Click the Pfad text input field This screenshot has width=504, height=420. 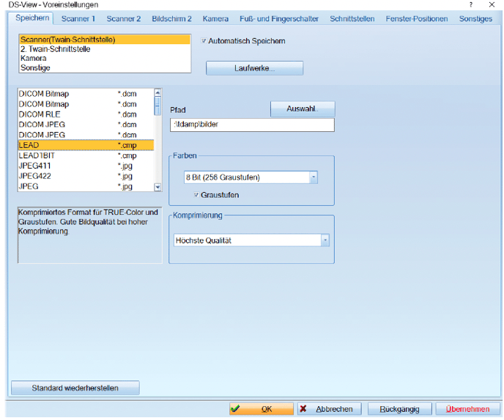pos(251,125)
